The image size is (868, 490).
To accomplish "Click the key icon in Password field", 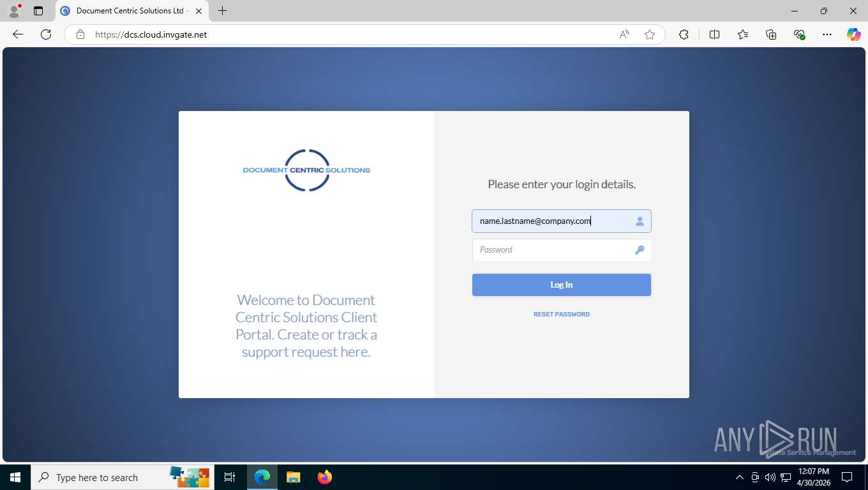I will [640, 250].
